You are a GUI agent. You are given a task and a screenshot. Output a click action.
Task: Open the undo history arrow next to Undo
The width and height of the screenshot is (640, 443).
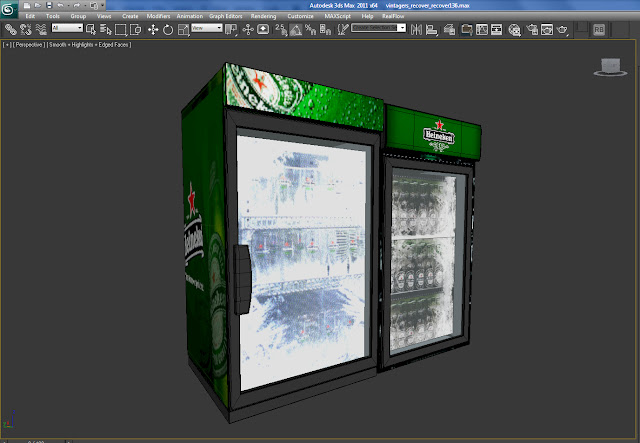pos(68,6)
